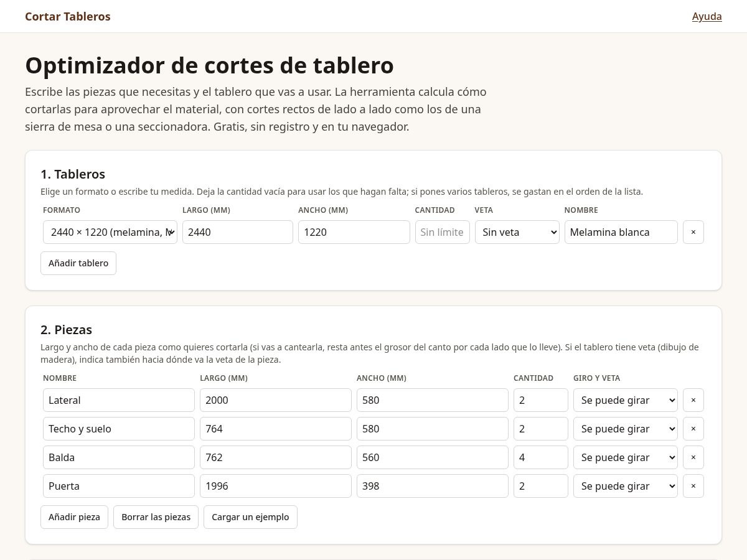Edit the Balda length field 762
Image resolution: width=747 pixels, height=560 pixels.
(x=276, y=457)
